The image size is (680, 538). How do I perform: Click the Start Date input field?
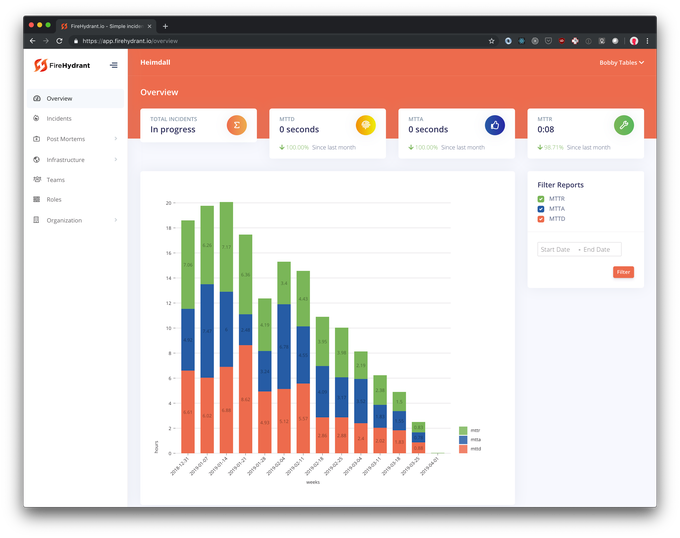click(x=557, y=249)
